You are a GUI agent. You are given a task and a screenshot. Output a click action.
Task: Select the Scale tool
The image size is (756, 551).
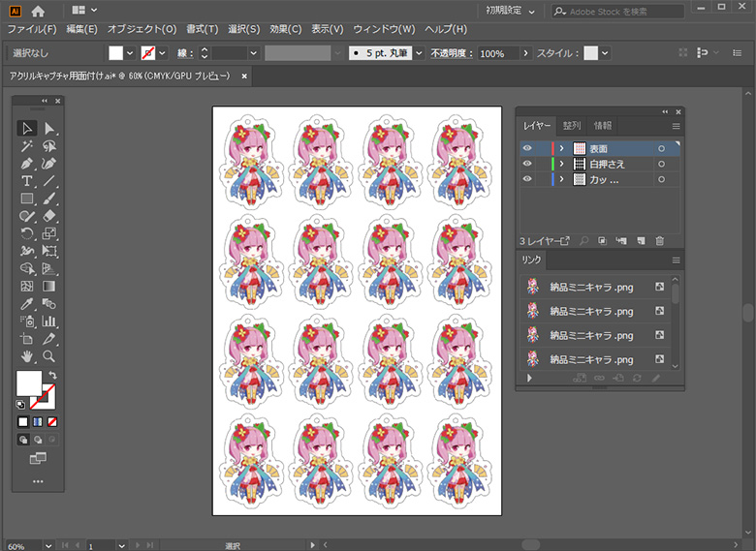tap(48, 233)
